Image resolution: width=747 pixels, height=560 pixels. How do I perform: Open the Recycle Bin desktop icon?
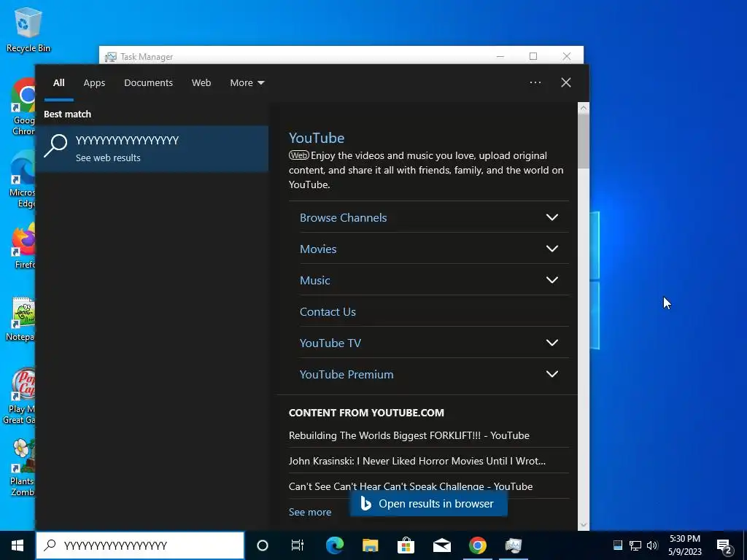pyautogui.click(x=28, y=29)
